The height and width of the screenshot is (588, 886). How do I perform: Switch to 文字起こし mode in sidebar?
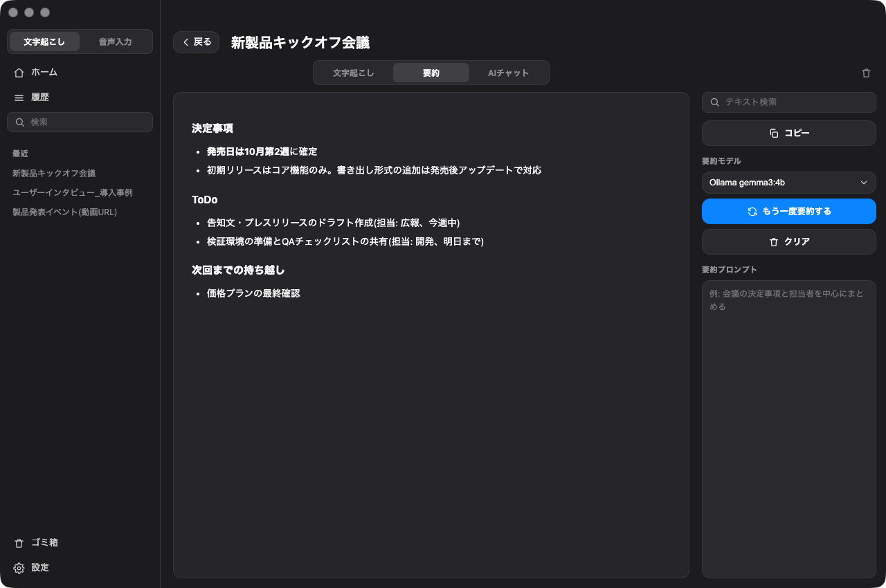click(x=44, y=42)
